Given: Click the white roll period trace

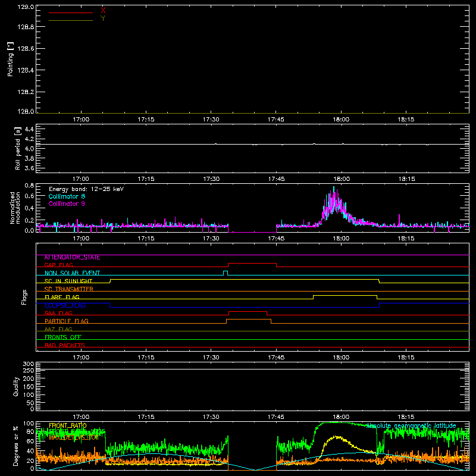Looking at the screenshot, I should point(252,144).
